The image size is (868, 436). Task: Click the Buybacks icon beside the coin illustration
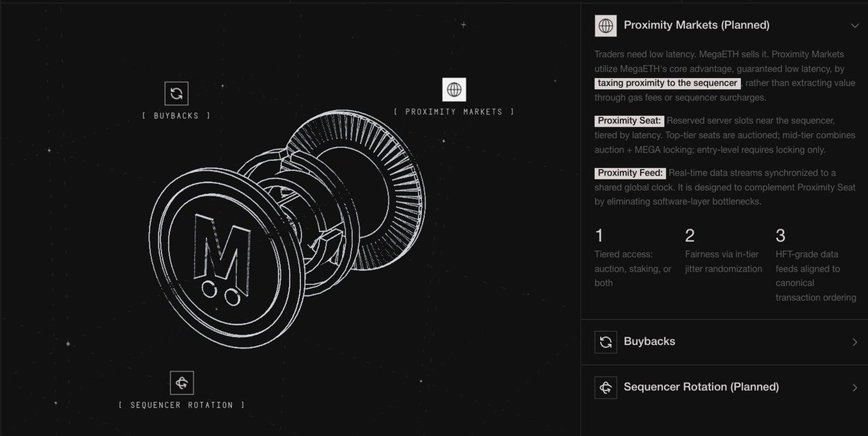point(176,93)
